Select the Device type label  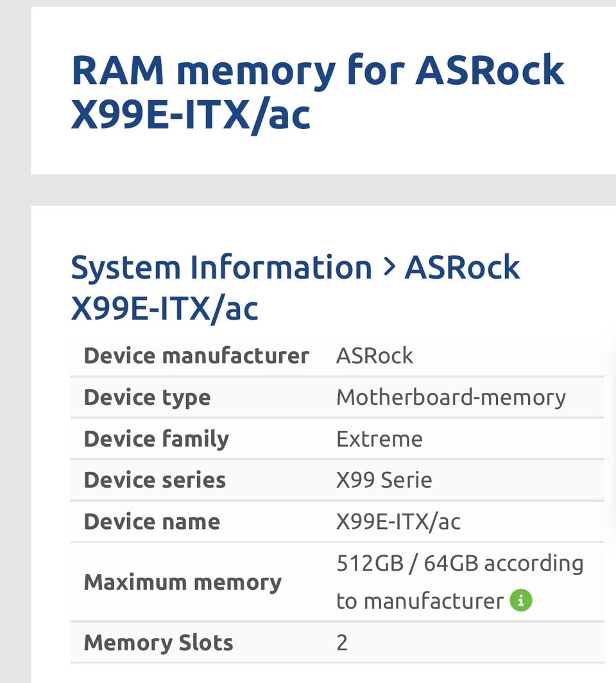pos(147,397)
